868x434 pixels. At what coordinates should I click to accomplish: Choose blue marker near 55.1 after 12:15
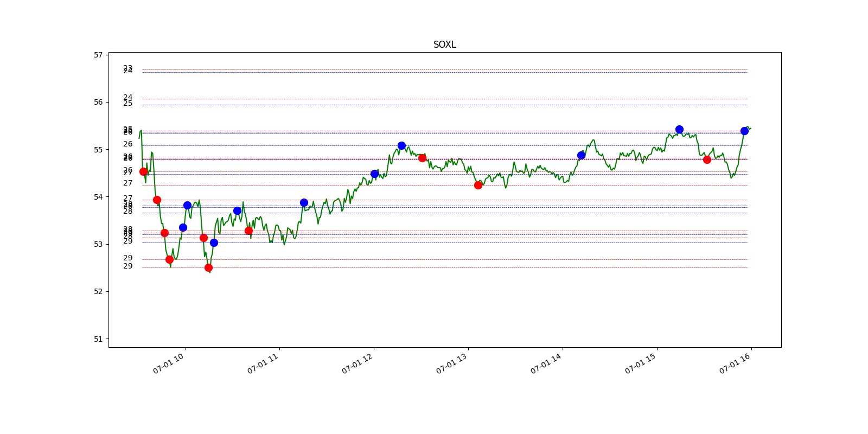point(401,145)
